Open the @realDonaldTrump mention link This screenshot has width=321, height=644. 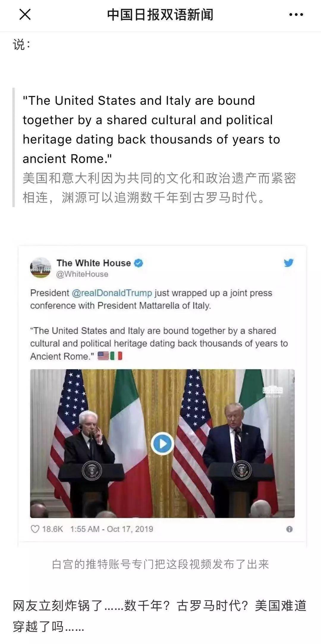(x=112, y=293)
